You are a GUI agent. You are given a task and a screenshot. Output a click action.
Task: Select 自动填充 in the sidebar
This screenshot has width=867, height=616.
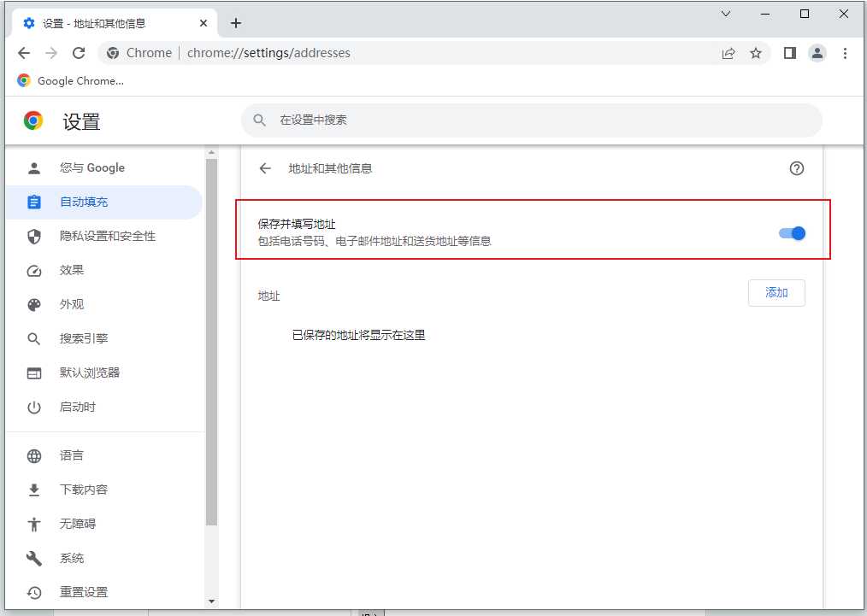point(104,202)
